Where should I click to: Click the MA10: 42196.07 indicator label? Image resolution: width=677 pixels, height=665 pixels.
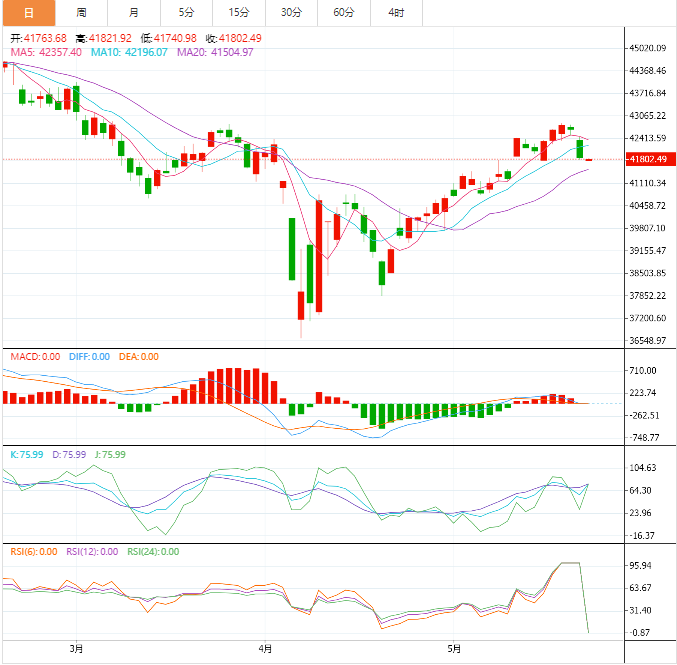pyautogui.click(x=129, y=52)
